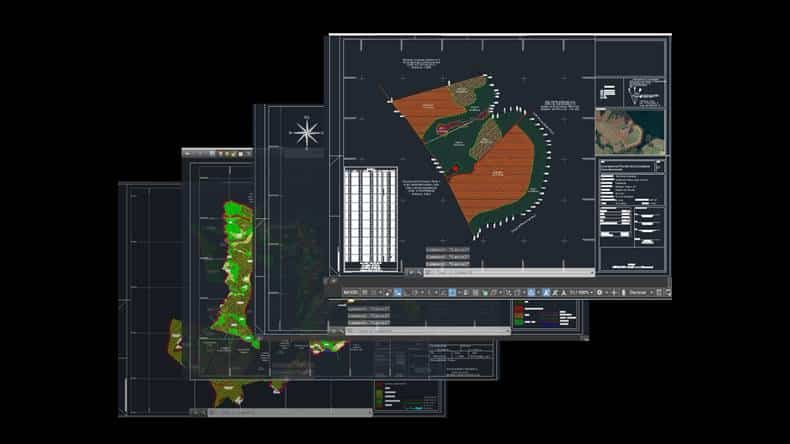Open the Decimal drawing units dropdown
The image size is (790, 444).
tap(640, 292)
